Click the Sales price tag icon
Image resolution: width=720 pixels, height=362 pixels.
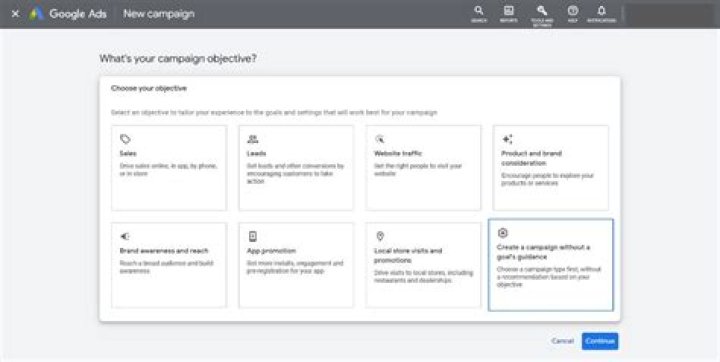coord(125,139)
